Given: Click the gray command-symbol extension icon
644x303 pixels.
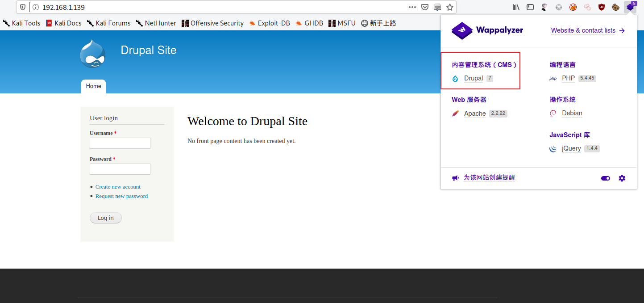Looking at the screenshot, I should (x=559, y=7).
